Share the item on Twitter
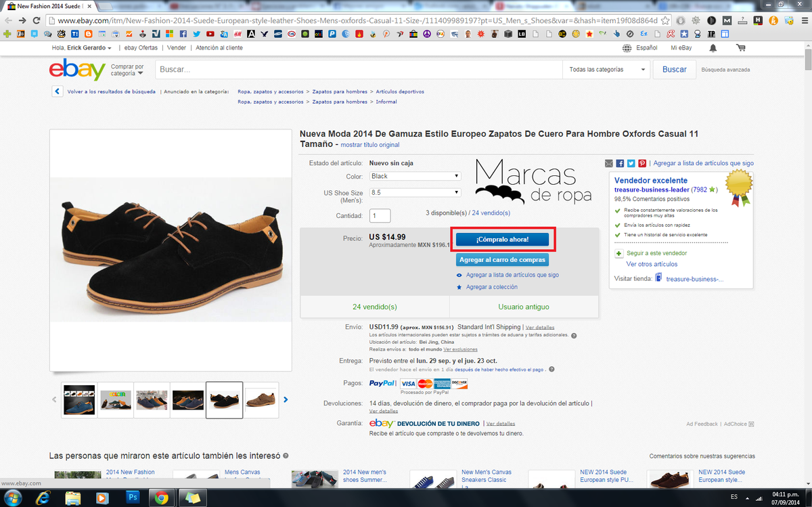This screenshot has width=812, height=507. click(x=631, y=163)
